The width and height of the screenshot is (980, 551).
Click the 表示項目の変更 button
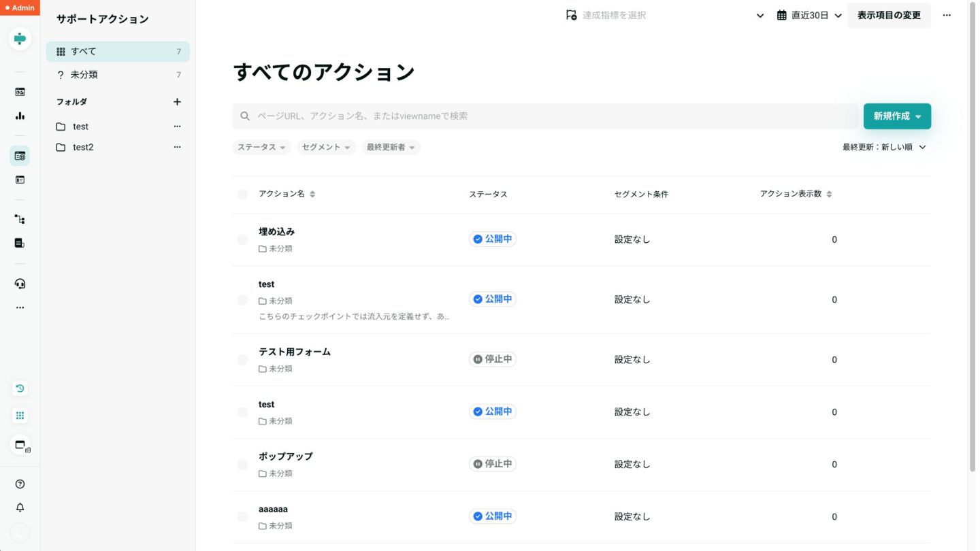pos(889,15)
